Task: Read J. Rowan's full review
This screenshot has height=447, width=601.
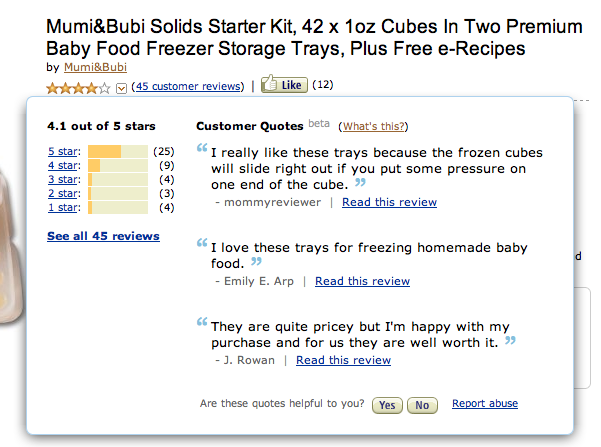Action: click(x=343, y=360)
